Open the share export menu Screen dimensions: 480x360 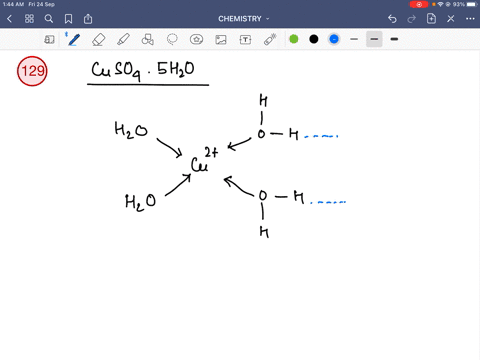pos(88,19)
